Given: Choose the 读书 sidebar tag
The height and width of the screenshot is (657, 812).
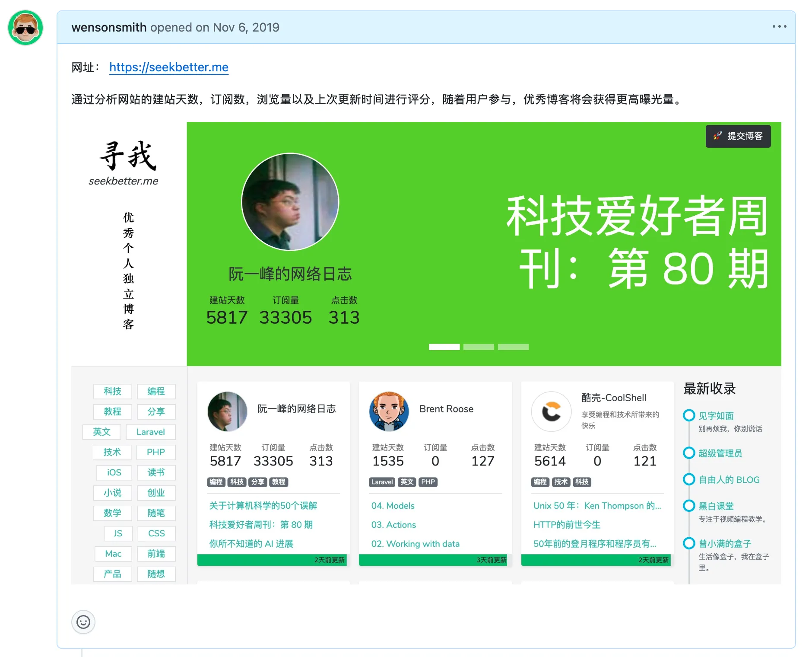Looking at the screenshot, I should [x=156, y=472].
